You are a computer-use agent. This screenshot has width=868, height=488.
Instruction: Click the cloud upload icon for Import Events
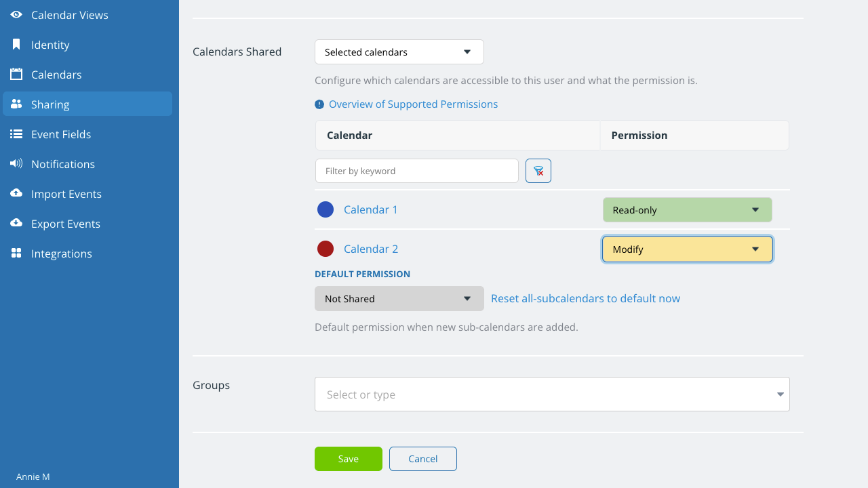[x=16, y=194]
